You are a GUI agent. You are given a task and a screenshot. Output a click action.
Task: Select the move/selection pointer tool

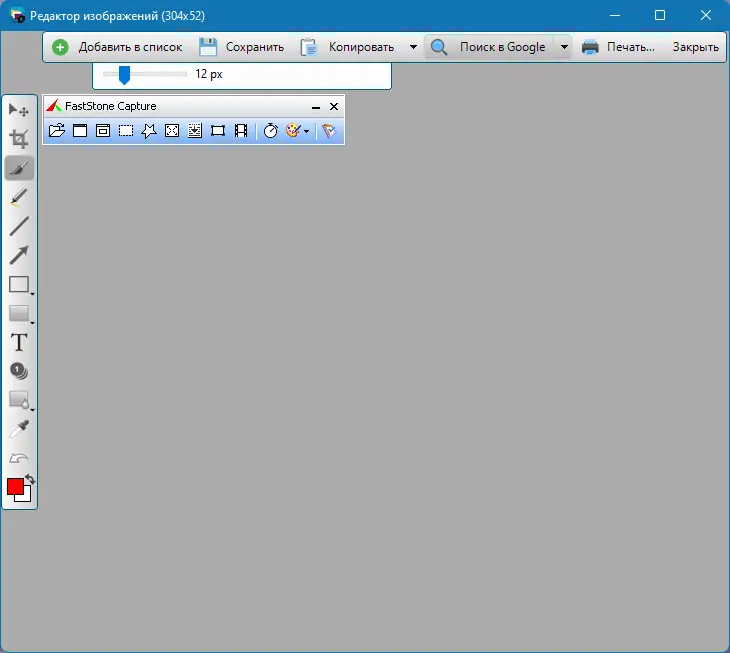[19, 110]
